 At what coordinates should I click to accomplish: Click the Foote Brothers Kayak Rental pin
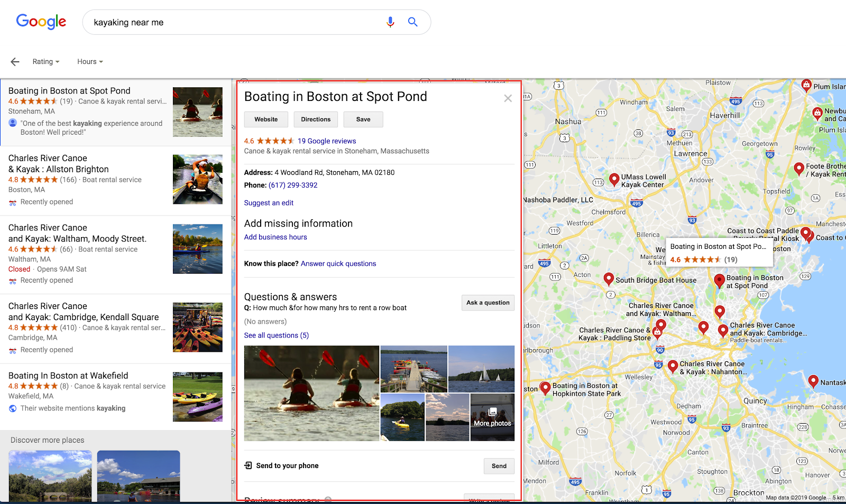(799, 169)
